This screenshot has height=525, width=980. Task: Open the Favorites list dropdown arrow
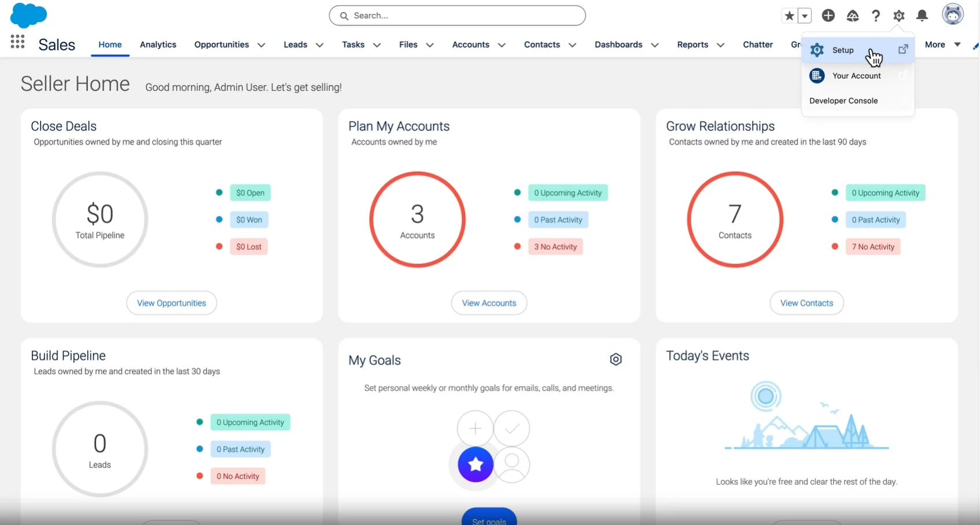click(805, 16)
